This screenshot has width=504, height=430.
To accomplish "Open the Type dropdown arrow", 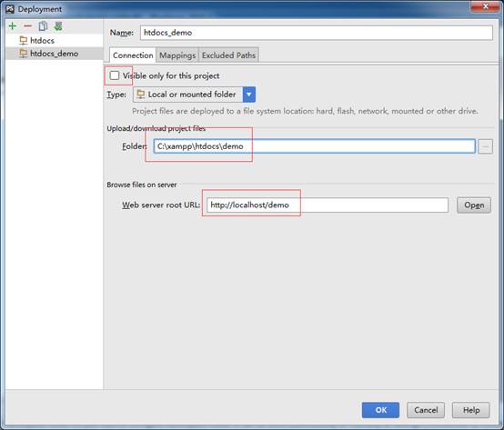I will [x=249, y=95].
